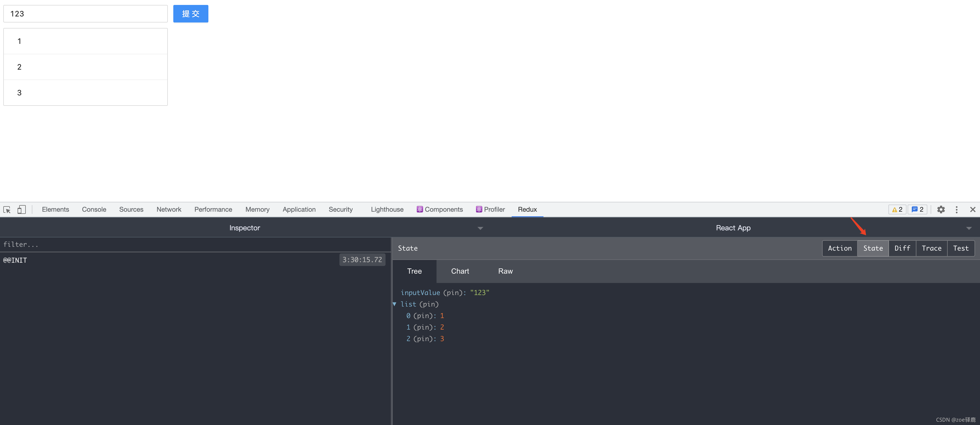The width and height of the screenshot is (980, 425).
Task: Open the React Components tab
Action: click(439, 210)
